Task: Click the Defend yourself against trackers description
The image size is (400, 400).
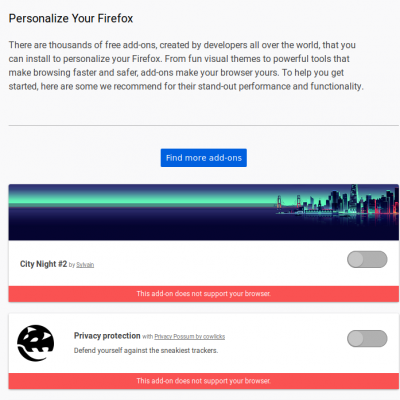Action: tap(146, 350)
